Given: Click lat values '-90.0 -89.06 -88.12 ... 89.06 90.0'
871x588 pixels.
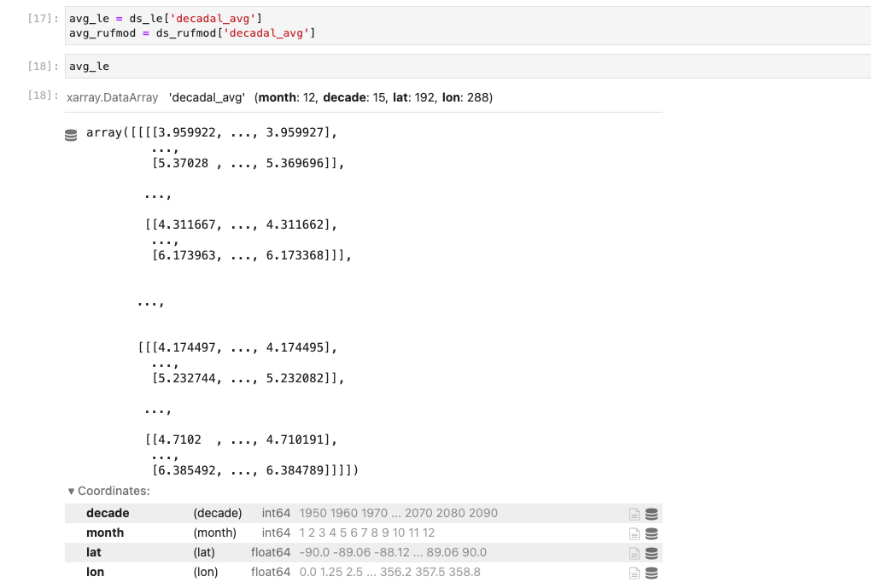Looking at the screenshot, I should pyautogui.click(x=393, y=552).
